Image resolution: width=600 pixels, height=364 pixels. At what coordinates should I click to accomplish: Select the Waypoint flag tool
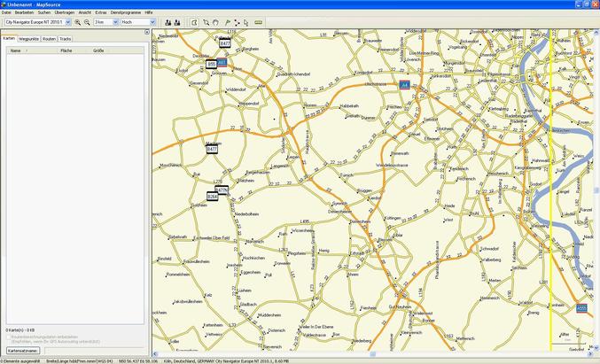(227, 22)
